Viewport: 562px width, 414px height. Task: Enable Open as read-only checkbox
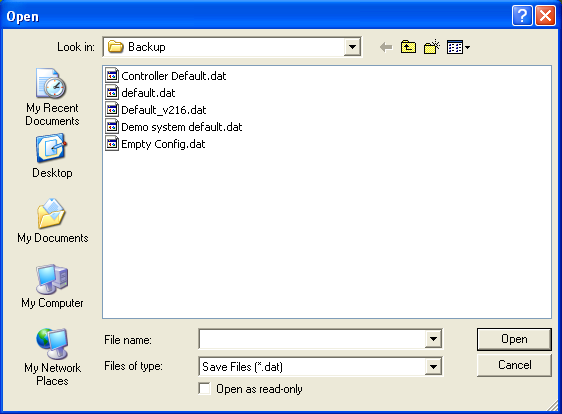[204, 389]
